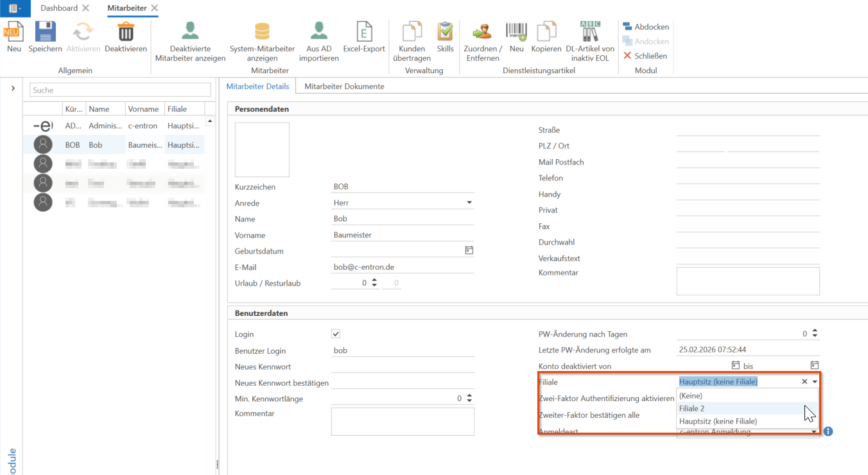Expand the side modules panel chevron
Screen dimensions: 868x475
13,89
